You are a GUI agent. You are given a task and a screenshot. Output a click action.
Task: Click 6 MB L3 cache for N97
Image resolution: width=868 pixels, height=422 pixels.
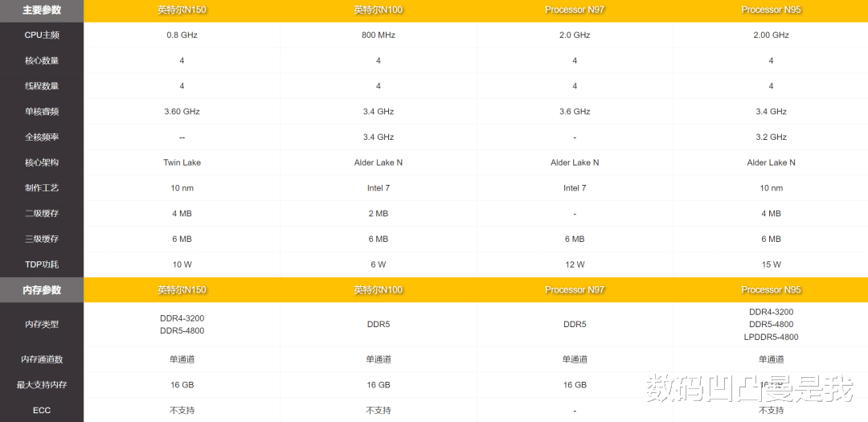click(x=575, y=239)
